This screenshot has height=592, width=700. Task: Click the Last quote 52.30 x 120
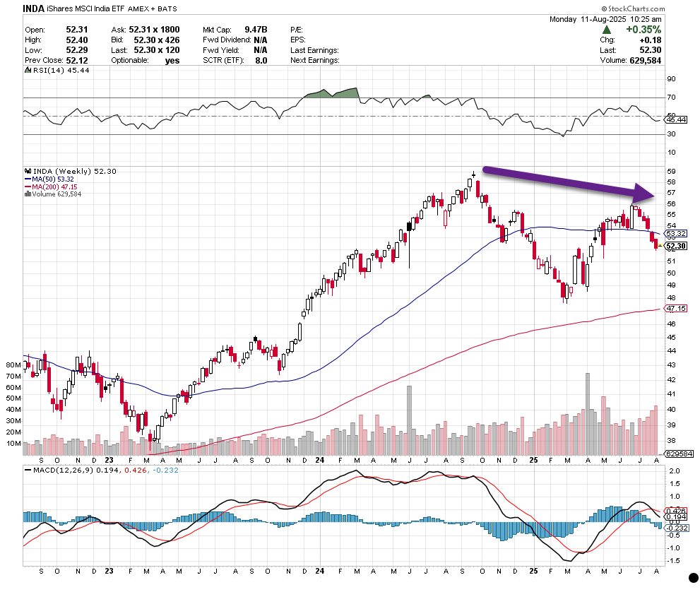(157, 50)
